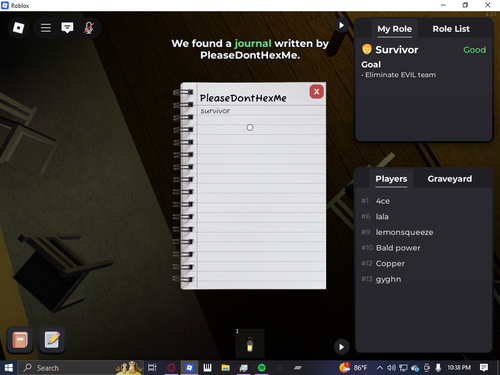Click the system tray microphone icon
The height and width of the screenshot is (375, 500).
click(438, 368)
